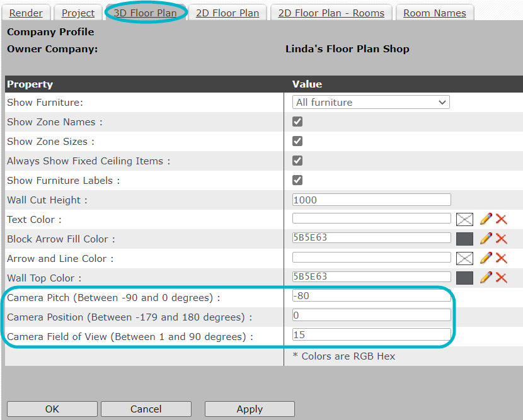Edit Wall Top Color pencil icon

[486, 278]
